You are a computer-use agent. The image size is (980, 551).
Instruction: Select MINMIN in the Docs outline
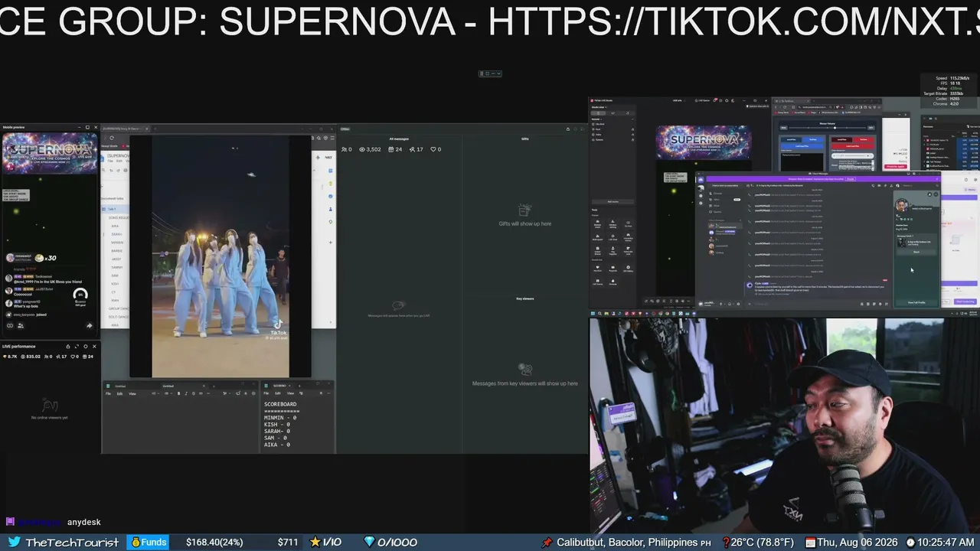[117, 243]
